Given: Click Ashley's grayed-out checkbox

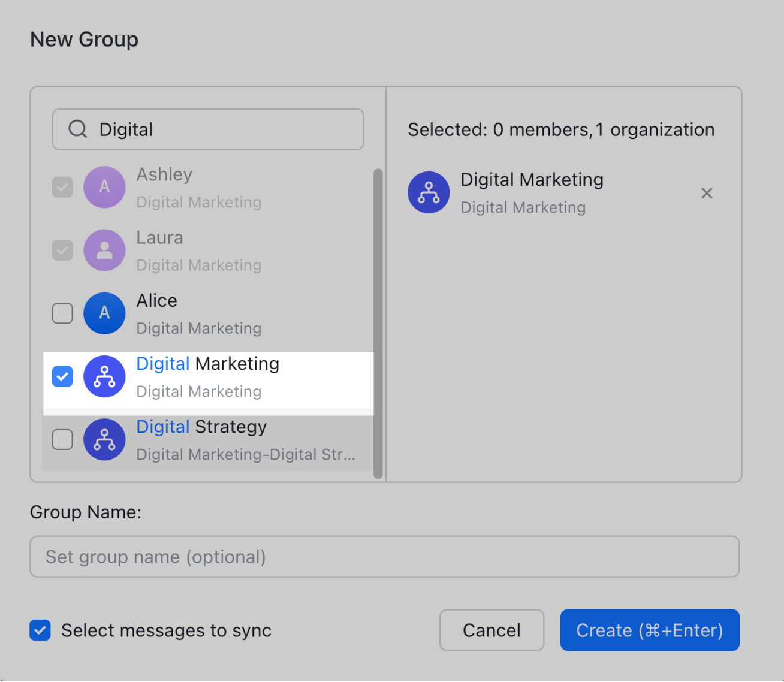Looking at the screenshot, I should click(62, 187).
